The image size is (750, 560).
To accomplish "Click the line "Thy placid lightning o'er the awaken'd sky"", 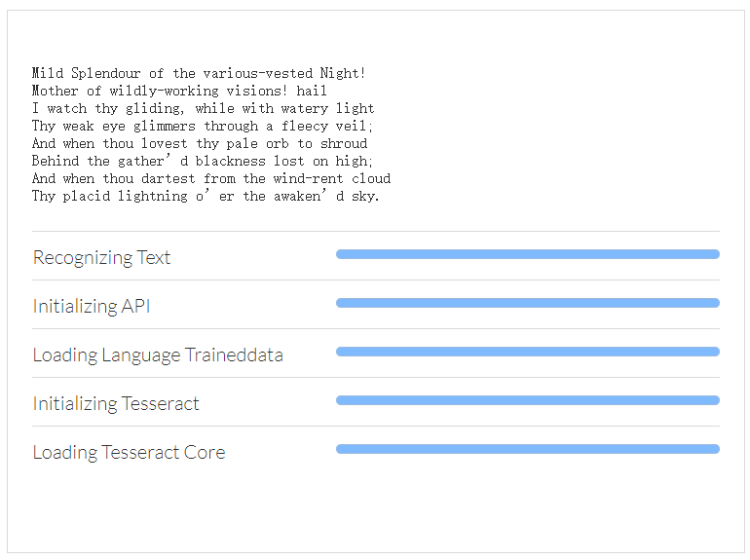I will tap(206, 196).
